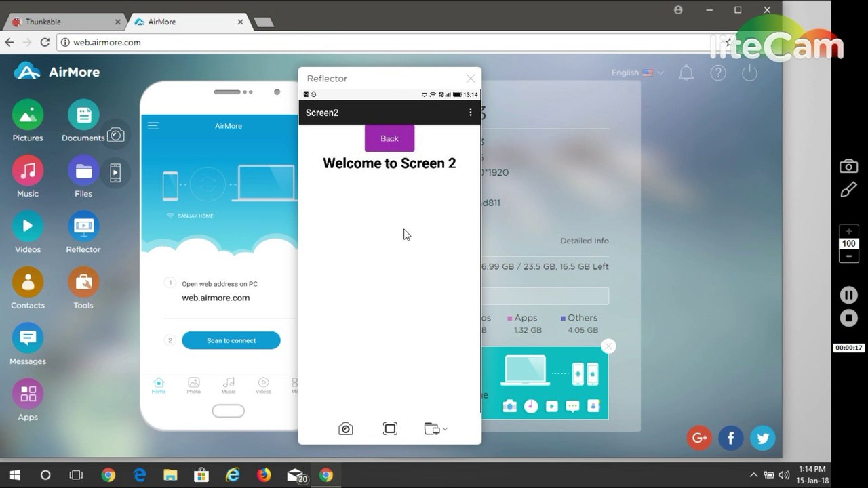This screenshot has width=868, height=488.
Task: Switch to the AirMore browser tab
Action: click(189, 22)
